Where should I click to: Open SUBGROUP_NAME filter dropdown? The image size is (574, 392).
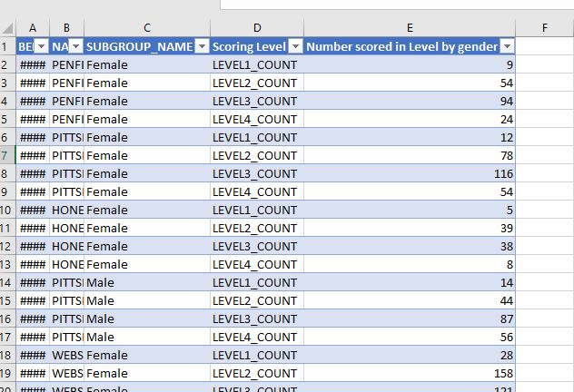203,46
